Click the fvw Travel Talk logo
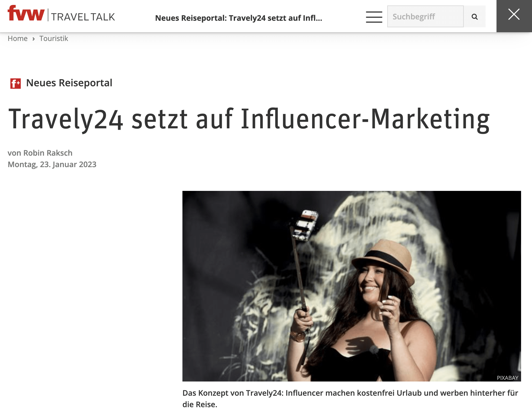Image resolution: width=532 pixels, height=414 pixels. coord(61,14)
